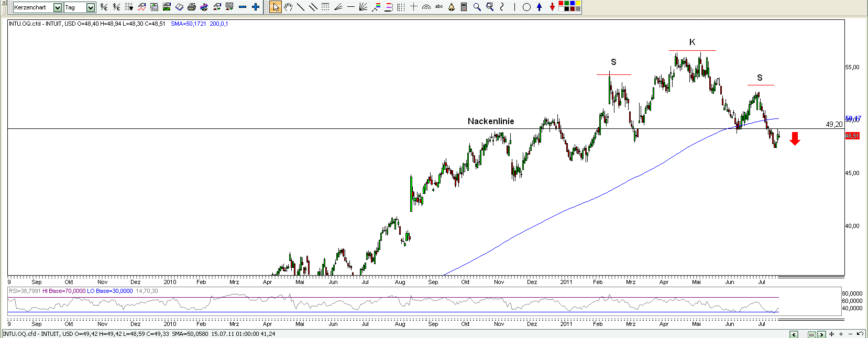Select the crosshair tool
This screenshot has width=868, height=338.
pos(414,7)
